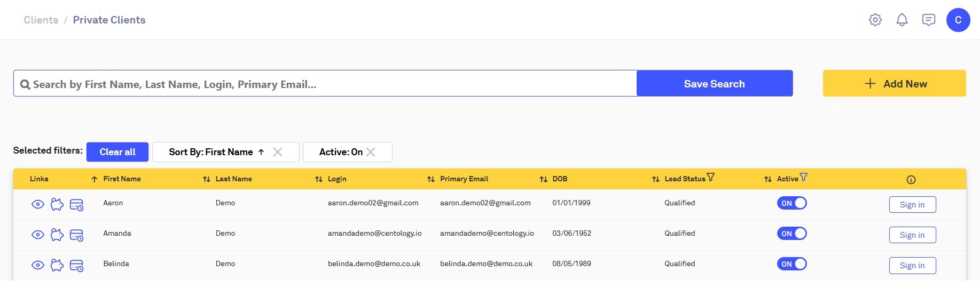Open the notifications bell
The width and height of the screenshot is (980, 288).
click(902, 20)
